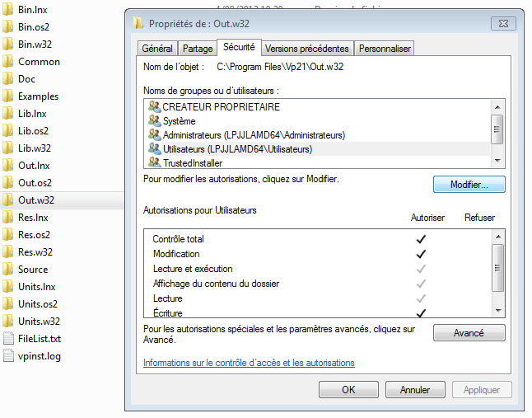
Task: Open the access control information link
Action: [249, 363]
